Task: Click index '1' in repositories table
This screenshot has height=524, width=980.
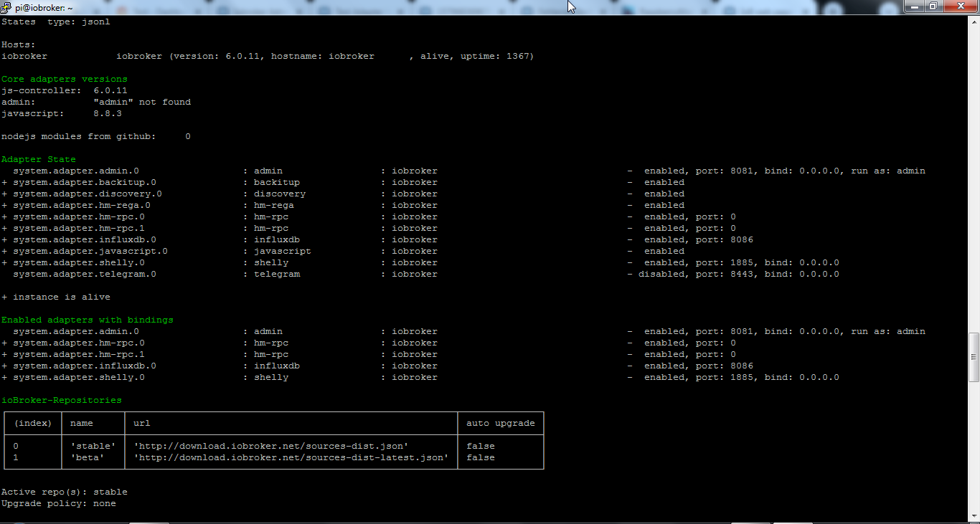Action: click(x=16, y=457)
